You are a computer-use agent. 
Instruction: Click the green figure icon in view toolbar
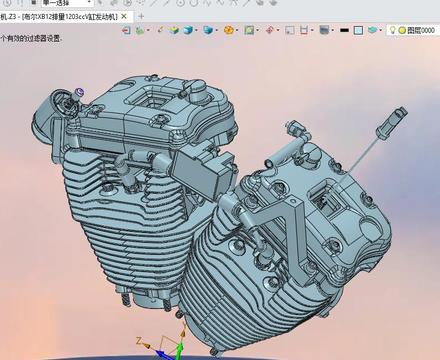click(x=140, y=30)
